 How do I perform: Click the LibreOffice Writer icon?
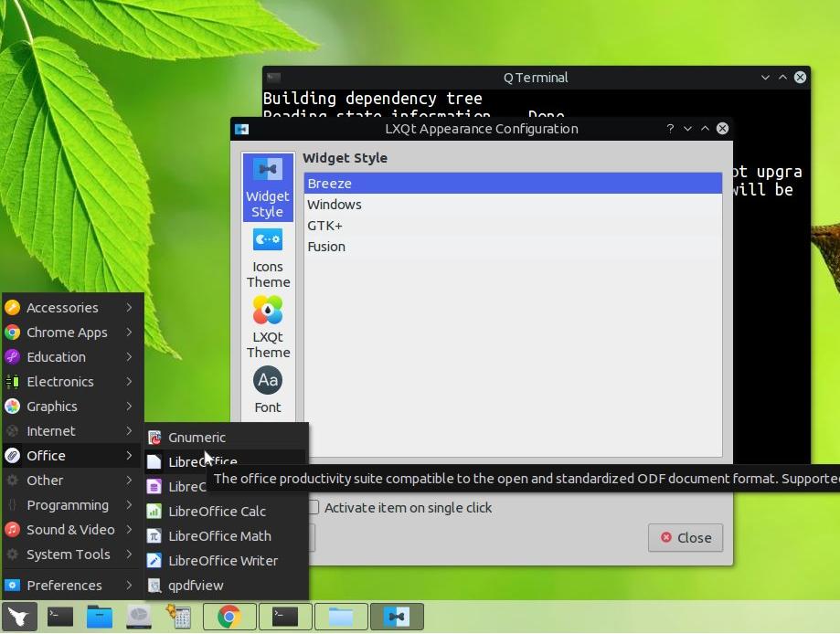(154, 560)
